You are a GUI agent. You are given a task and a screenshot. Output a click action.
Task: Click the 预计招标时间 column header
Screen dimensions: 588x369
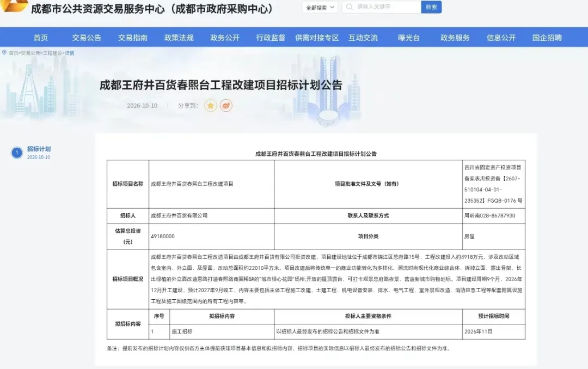click(493, 317)
